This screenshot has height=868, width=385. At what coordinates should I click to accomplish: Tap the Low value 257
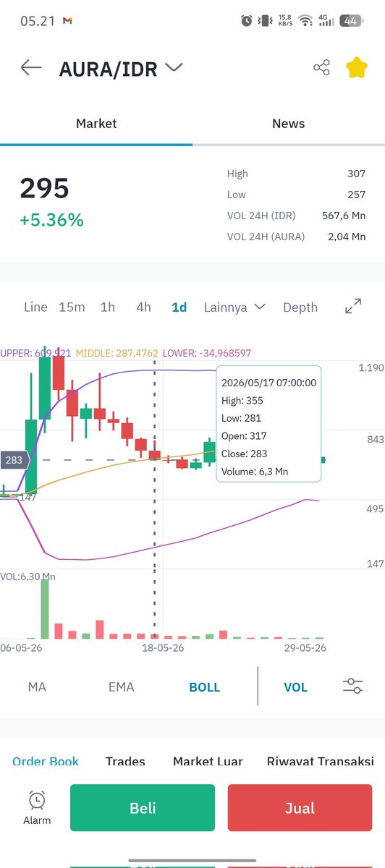(356, 195)
